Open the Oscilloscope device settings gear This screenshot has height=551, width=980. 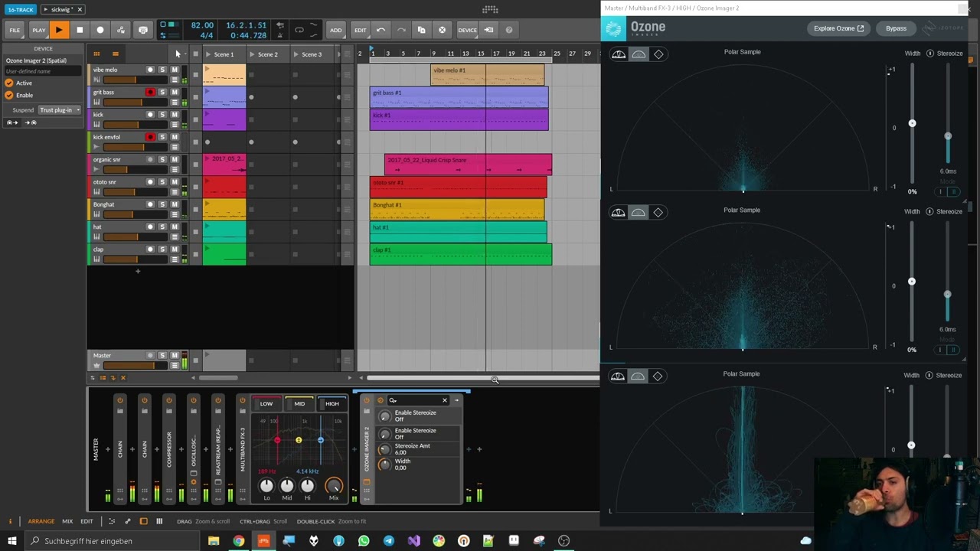[193, 483]
